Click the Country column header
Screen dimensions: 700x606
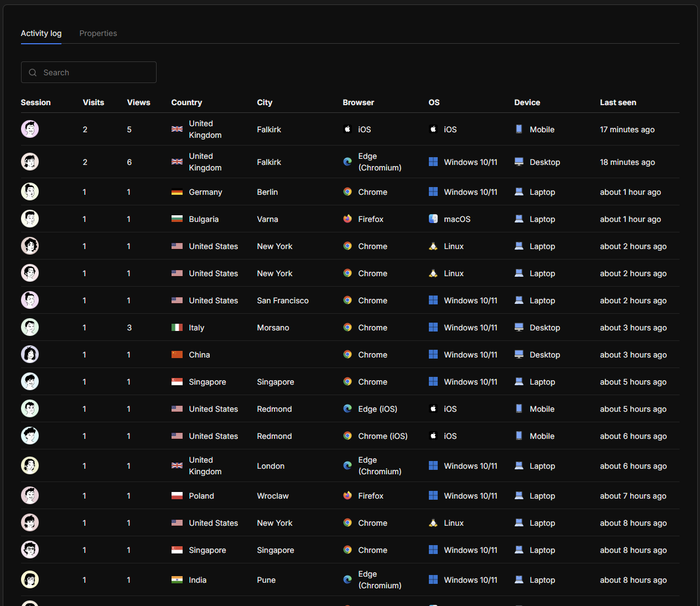pyautogui.click(x=186, y=102)
